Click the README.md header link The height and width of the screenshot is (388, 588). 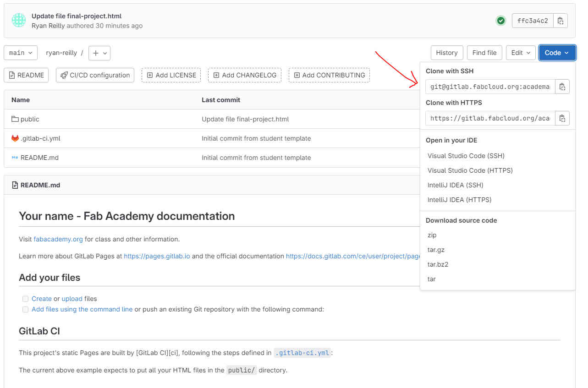point(40,185)
